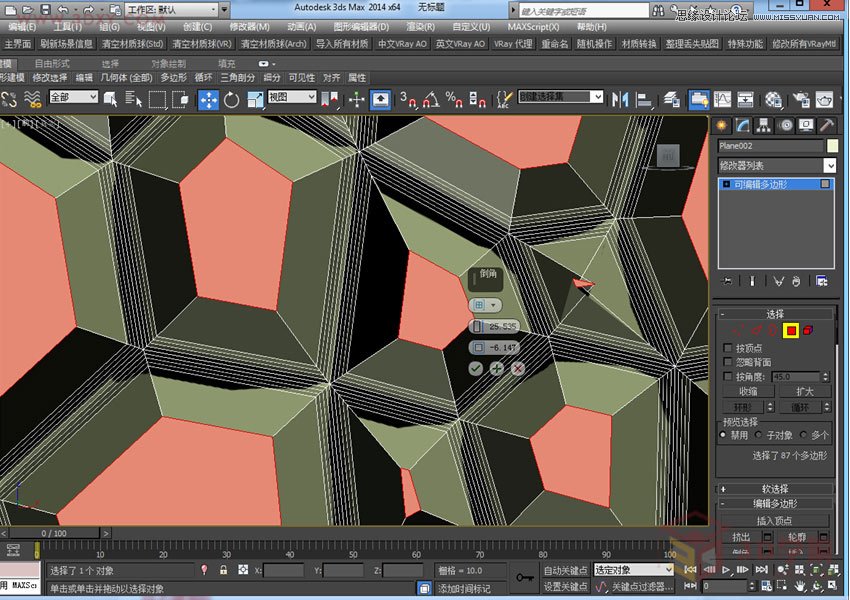Toggle Window/Crossing selection icon
850x600 pixels.
point(180,100)
